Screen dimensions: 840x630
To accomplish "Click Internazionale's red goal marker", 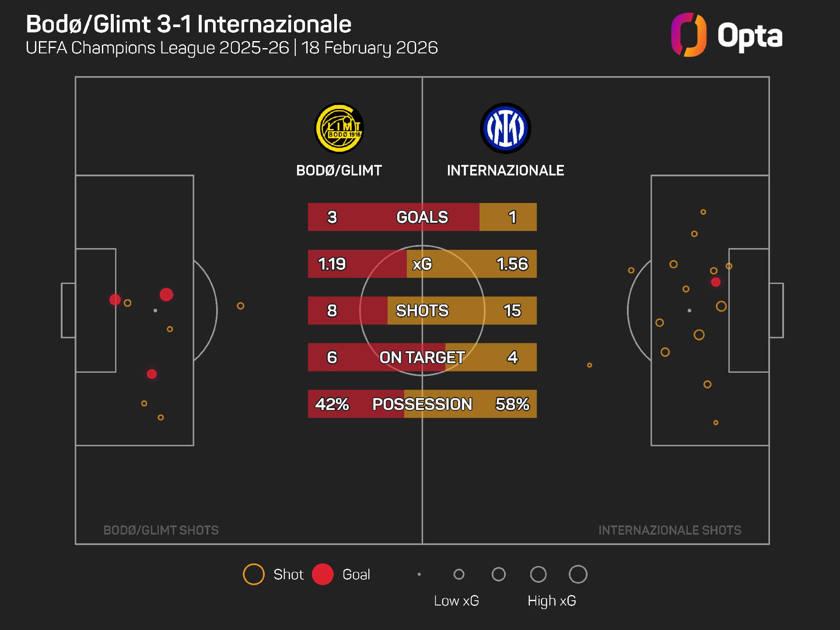I will [716, 282].
